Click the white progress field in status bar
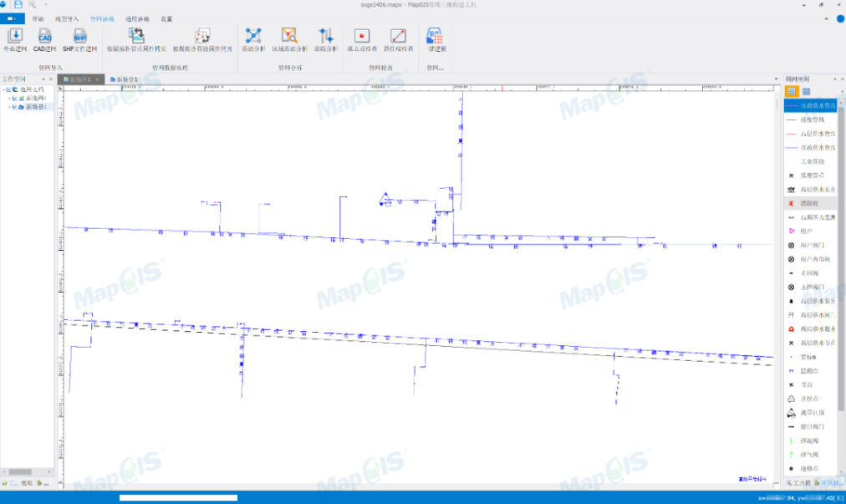 click(179, 497)
